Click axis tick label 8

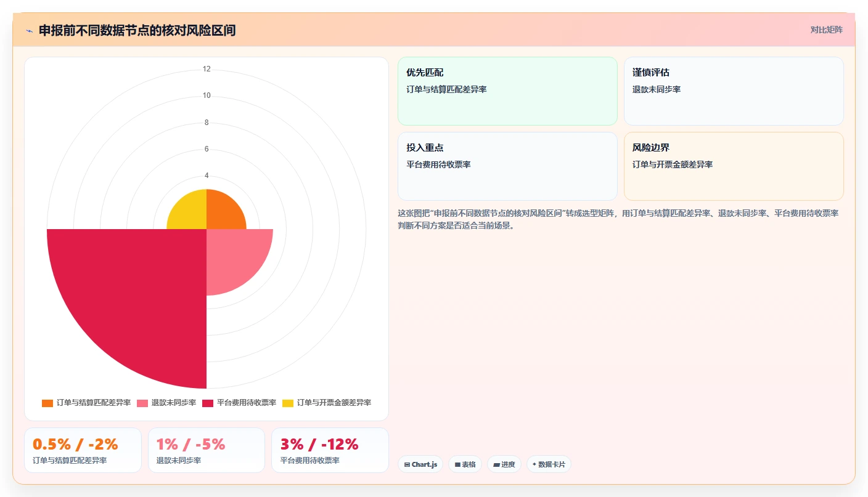click(x=207, y=123)
